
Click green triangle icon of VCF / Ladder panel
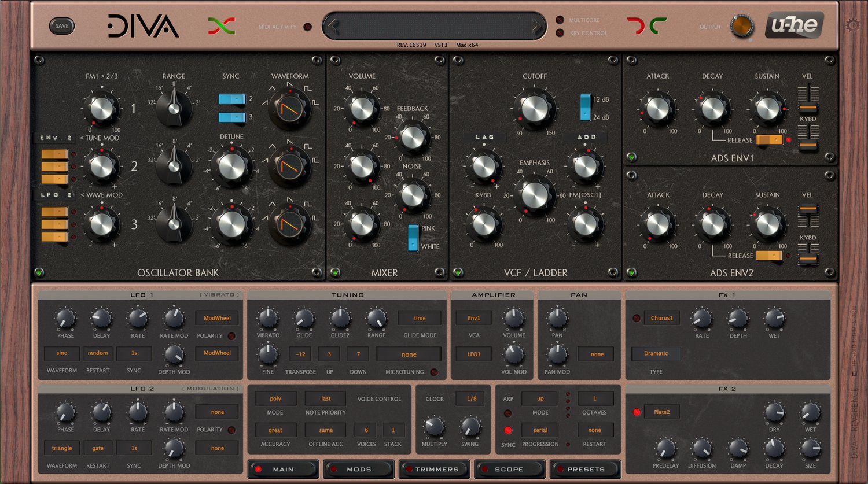(458, 272)
